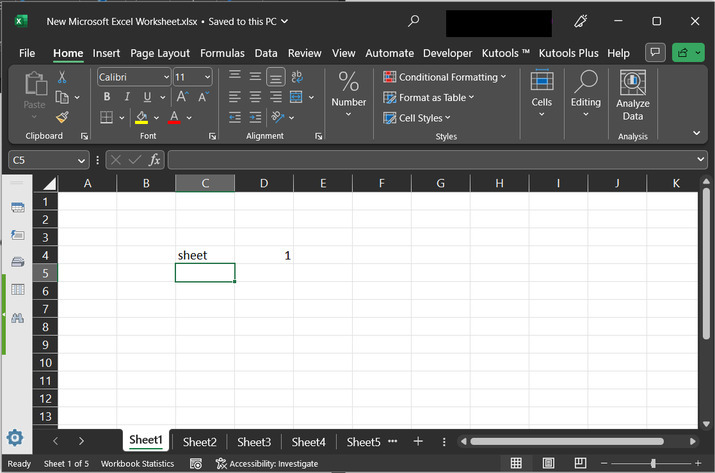Click Accessibility: Investigate in status bar
Image resolution: width=715 pixels, height=473 pixels.
pos(267,464)
